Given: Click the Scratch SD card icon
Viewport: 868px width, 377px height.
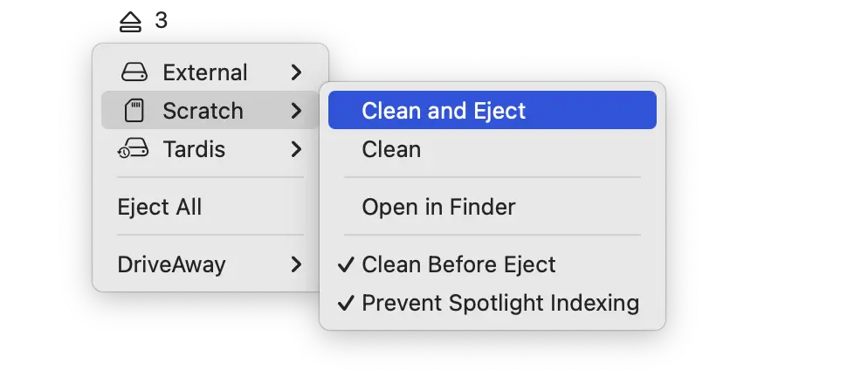Looking at the screenshot, I should pos(134,111).
